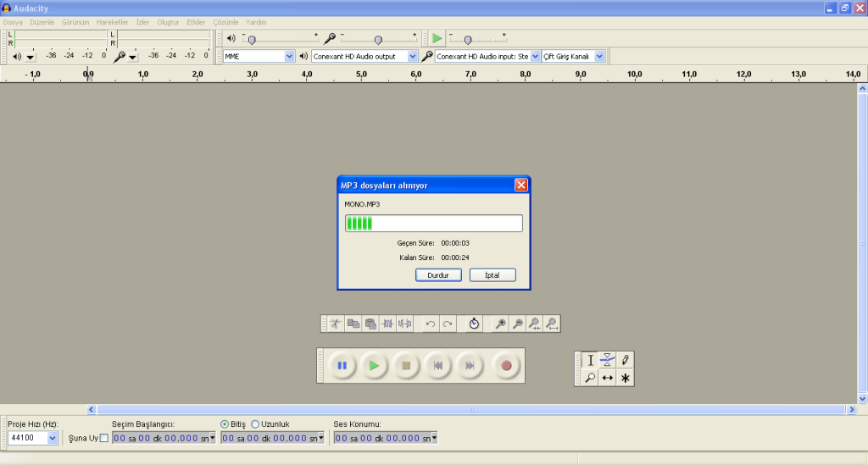The width and height of the screenshot is (868, 465).
Task: Click the Fit Selection zoom icon
Action: (535, 324)
